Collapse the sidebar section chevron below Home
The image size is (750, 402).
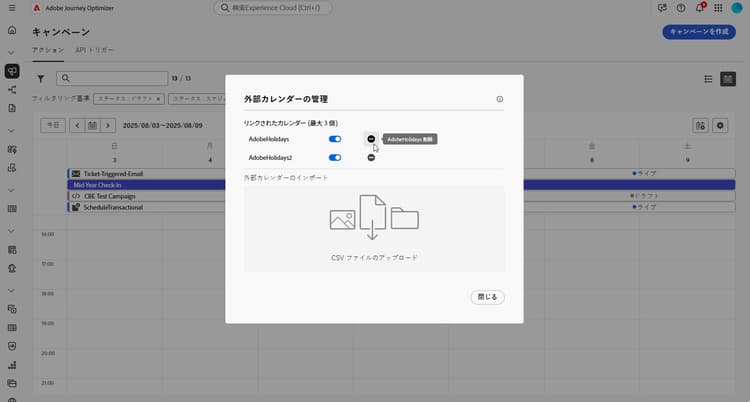(x=11, y=53)
